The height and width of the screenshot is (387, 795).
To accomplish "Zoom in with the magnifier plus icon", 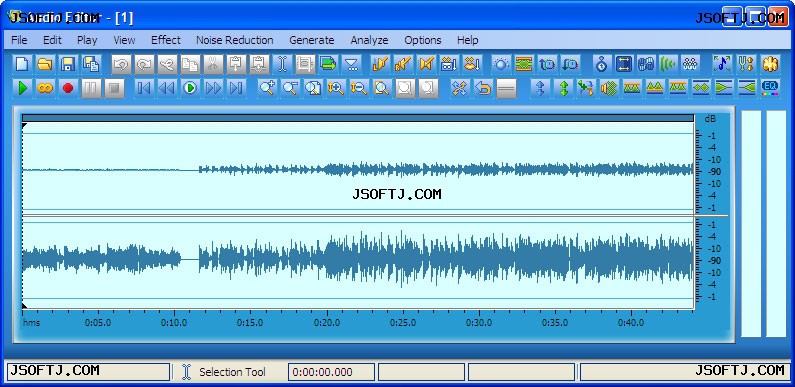I will click(267, 88).
